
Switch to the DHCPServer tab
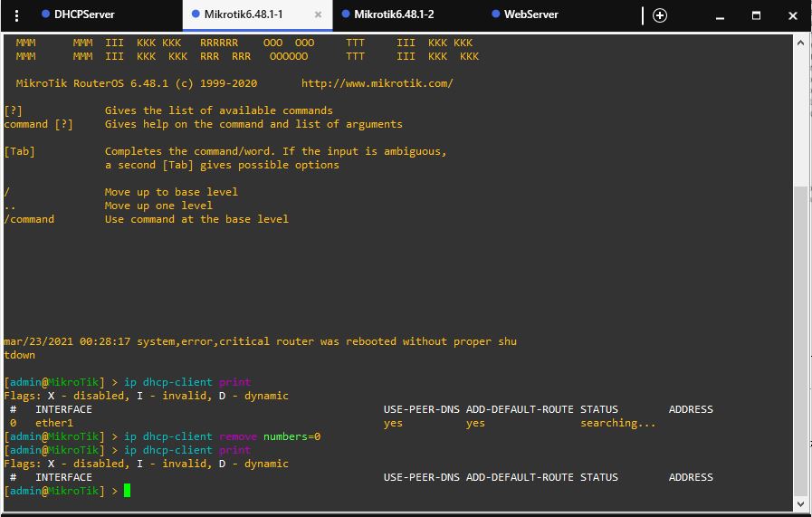(x=78, y=14)
